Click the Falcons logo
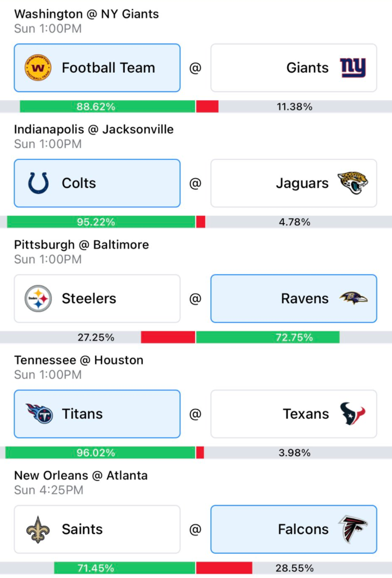The width and height of the screenshot is (392, 578). pos(353,529)
